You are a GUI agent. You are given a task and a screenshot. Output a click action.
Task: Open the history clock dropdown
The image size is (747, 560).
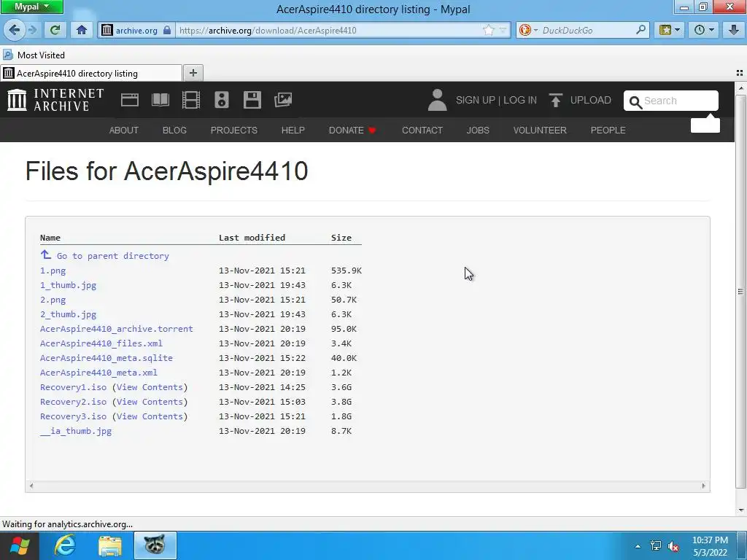[x=704, y=30]
